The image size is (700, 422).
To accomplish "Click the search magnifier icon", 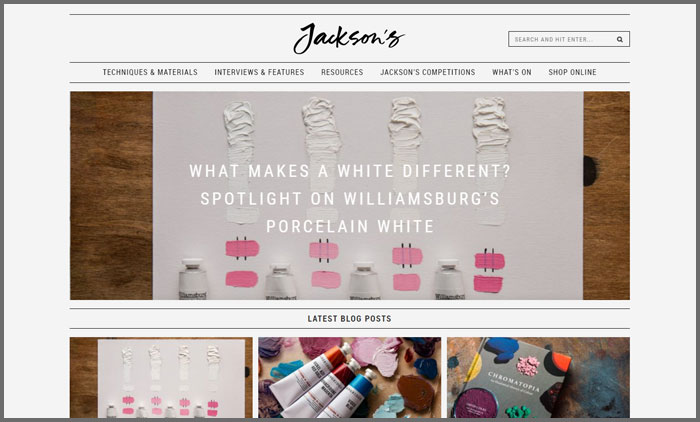I will [x=620, y=39].
